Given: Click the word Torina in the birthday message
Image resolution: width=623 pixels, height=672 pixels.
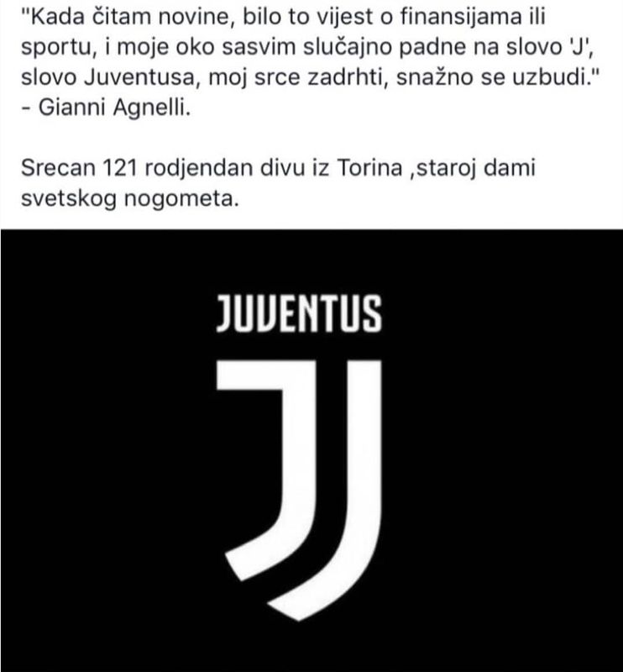Looking at the screenshot, I should (369, 167).
